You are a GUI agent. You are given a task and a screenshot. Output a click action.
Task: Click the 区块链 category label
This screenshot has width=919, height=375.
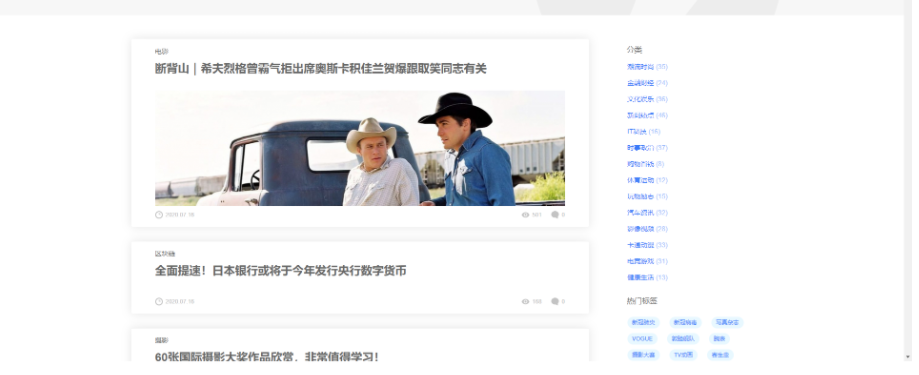(165, 254)
